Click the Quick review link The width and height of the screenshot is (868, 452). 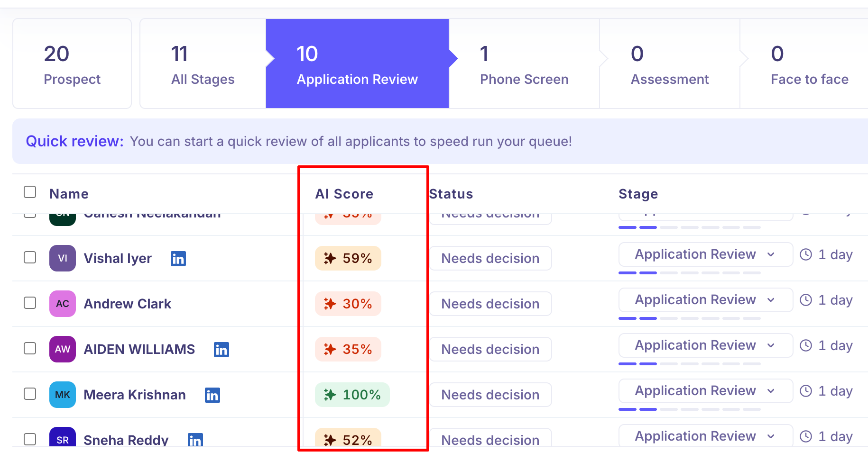[74, 141]
